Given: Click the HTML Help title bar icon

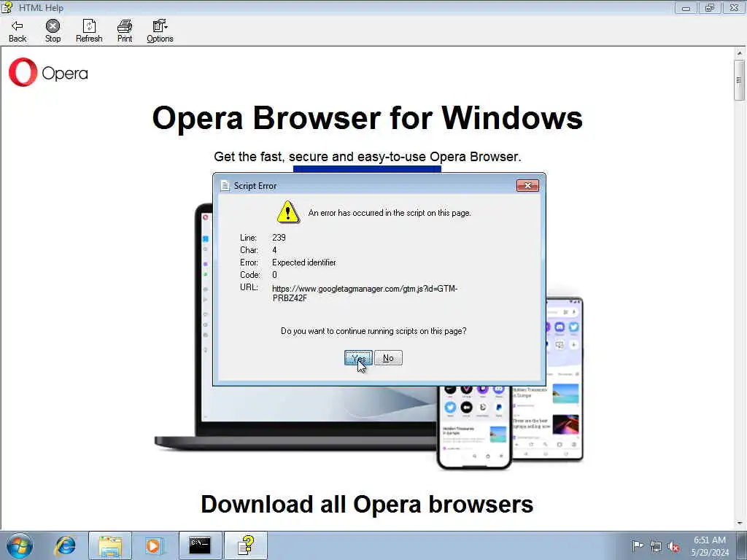Looking at the screenshot, I should pyautogui.click(x=7, y=7).
